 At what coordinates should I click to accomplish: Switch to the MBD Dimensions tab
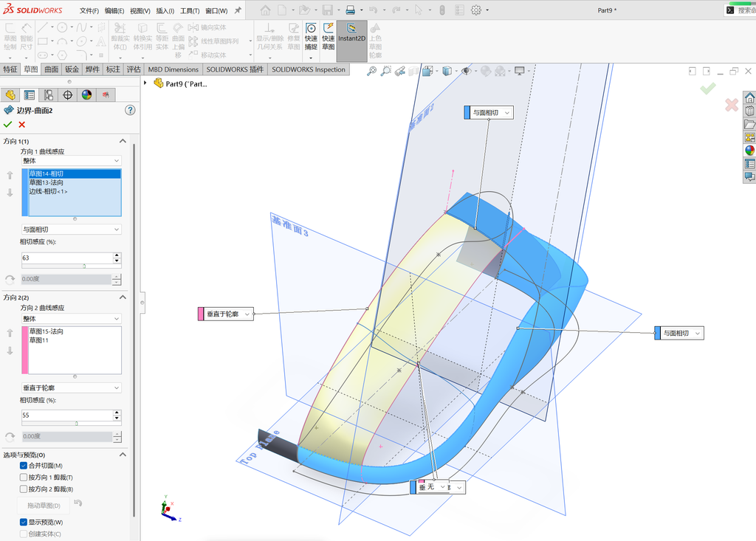[x=173, y=69]
